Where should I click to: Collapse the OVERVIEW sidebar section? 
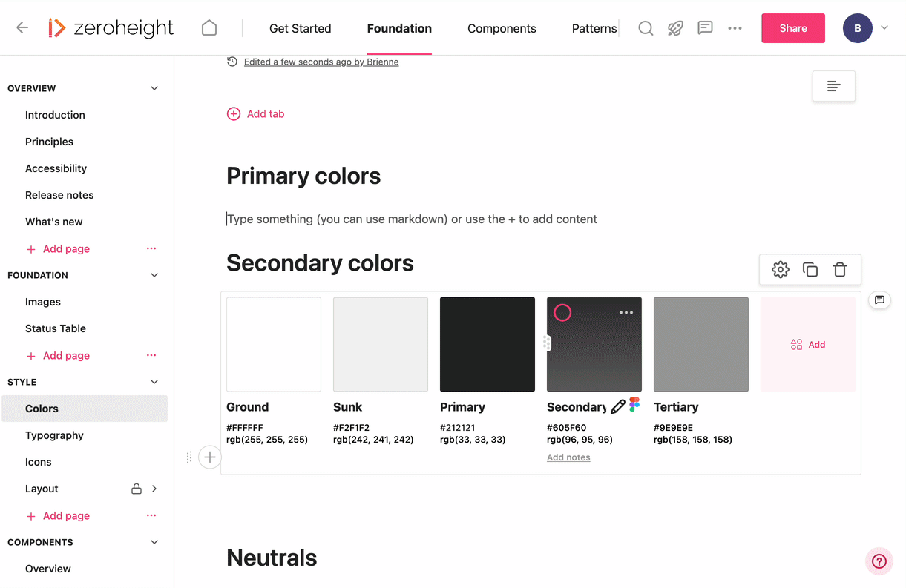coord(154,88)
